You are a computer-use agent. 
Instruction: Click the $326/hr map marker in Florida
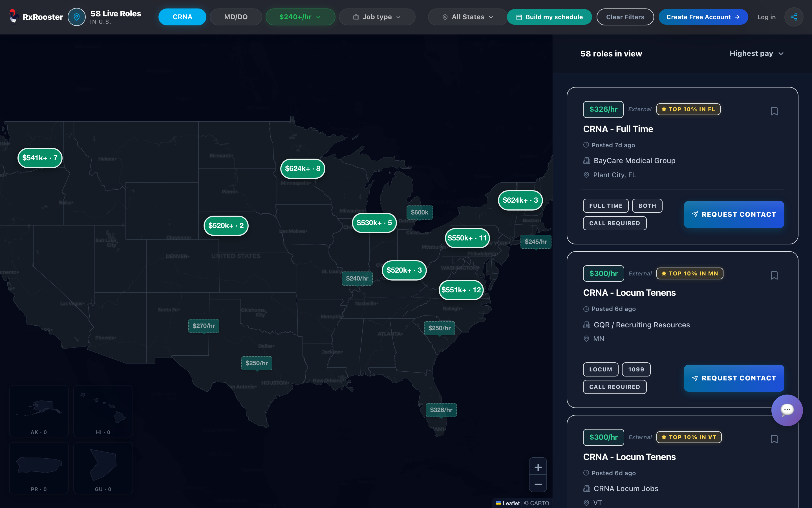click(x=441, y=410)
